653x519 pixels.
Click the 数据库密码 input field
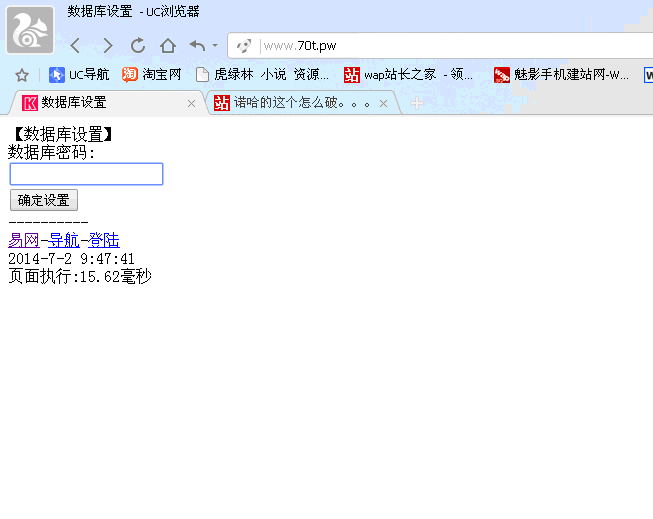(x=86, y=174)
